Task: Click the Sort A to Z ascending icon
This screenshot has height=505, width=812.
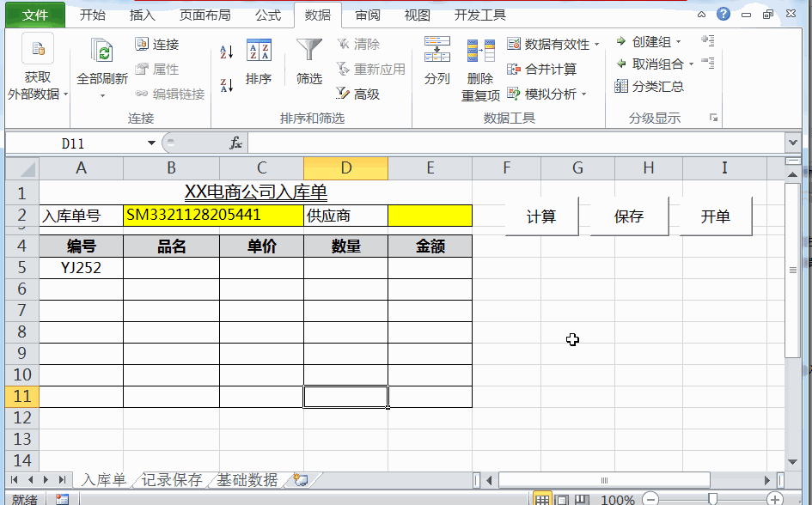Action: click(226, 52)
